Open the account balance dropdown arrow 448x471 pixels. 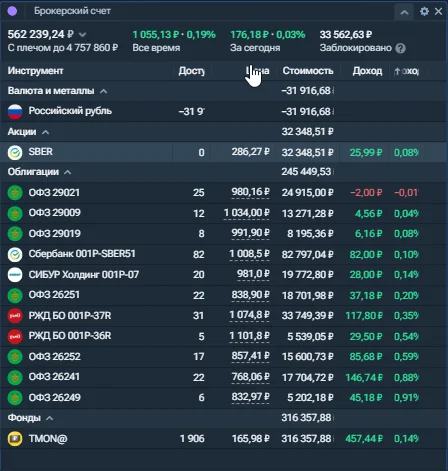[x=82, y=35]
